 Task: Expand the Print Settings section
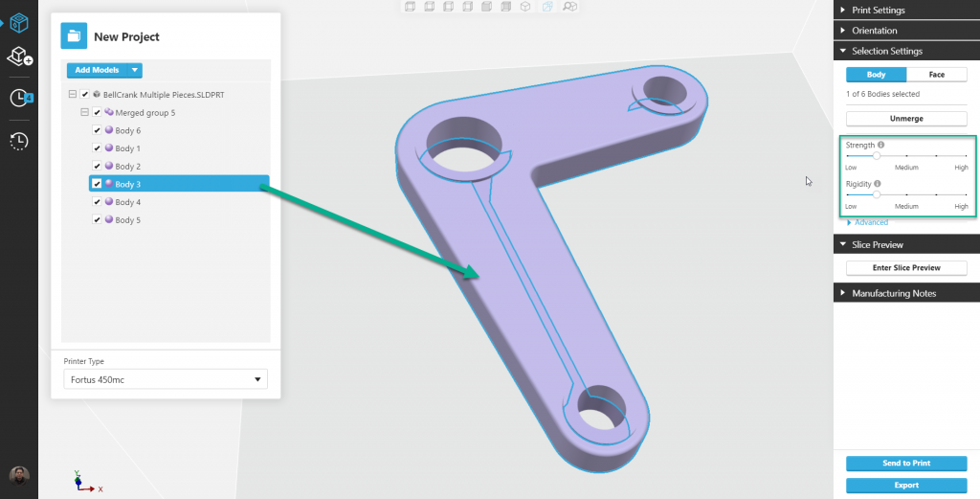tap(906, 10)
